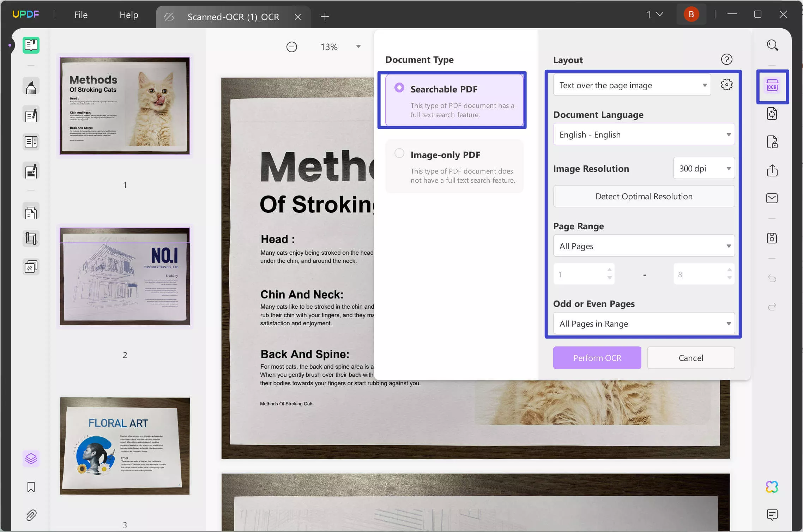The height and width of the screenshot is (532, 803).
Task: Click the UPDF AI flower icon
Action: coord(772,487)
